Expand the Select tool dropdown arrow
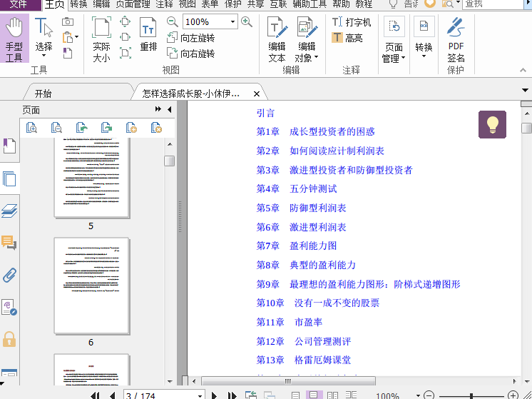 click(44, 56)
